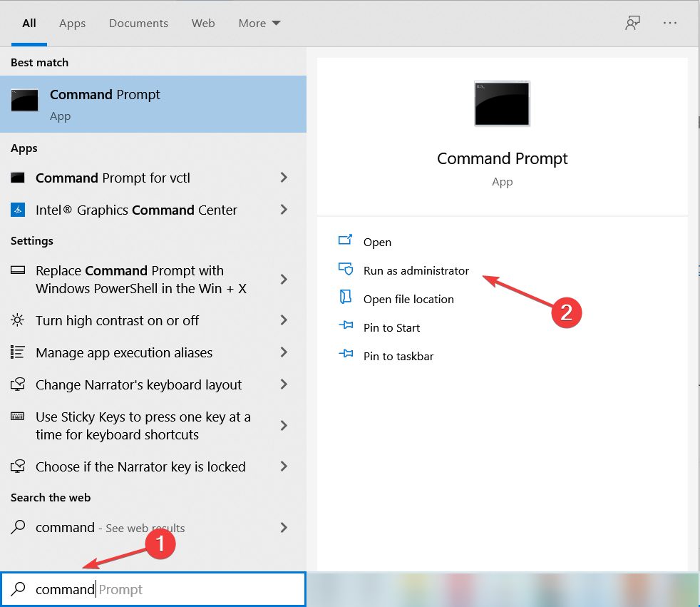
Task: Click the Open file location folder icon
Action: coord(346,299)
